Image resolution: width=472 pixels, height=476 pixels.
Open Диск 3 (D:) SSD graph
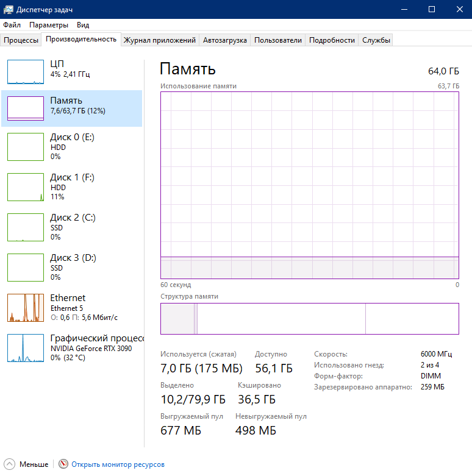click(26, 268)
